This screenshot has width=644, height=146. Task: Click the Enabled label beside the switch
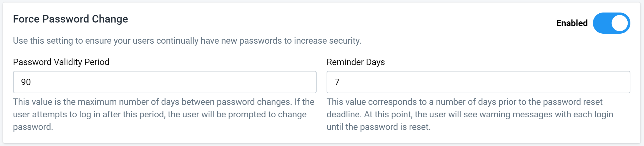pos(572,23)
